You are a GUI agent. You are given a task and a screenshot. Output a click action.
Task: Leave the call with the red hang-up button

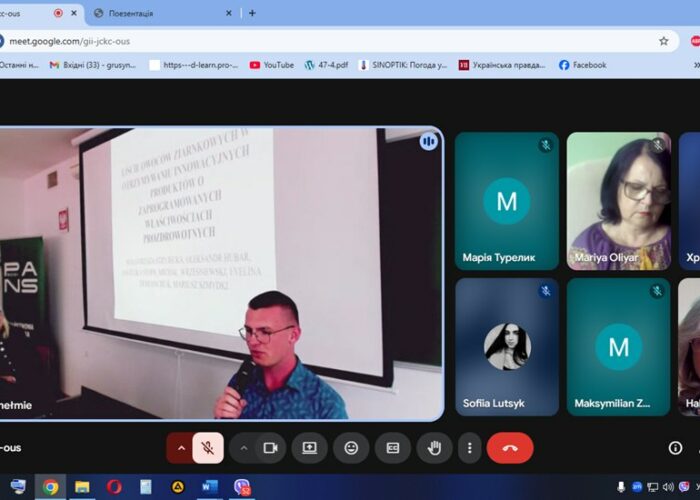click(510, 448)
